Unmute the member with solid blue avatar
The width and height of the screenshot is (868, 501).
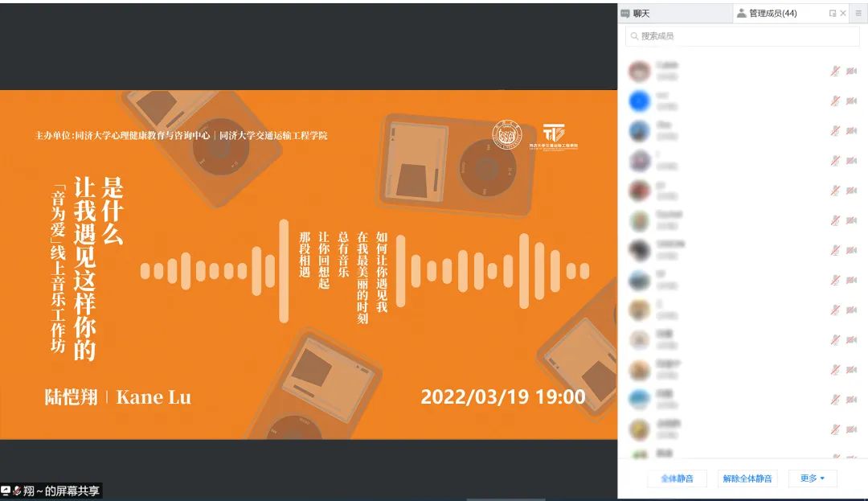tap(835, 101)
